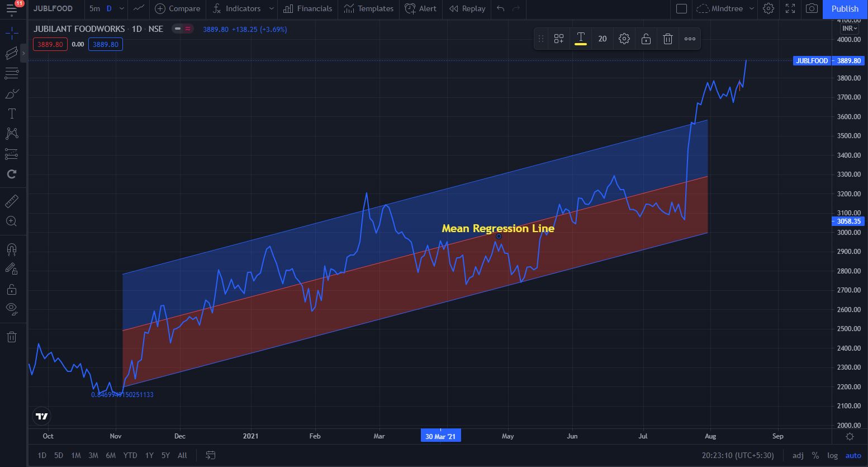The image size is (868, 467).
Task: Open the Indicators dialog
Action: pos(237,8)
